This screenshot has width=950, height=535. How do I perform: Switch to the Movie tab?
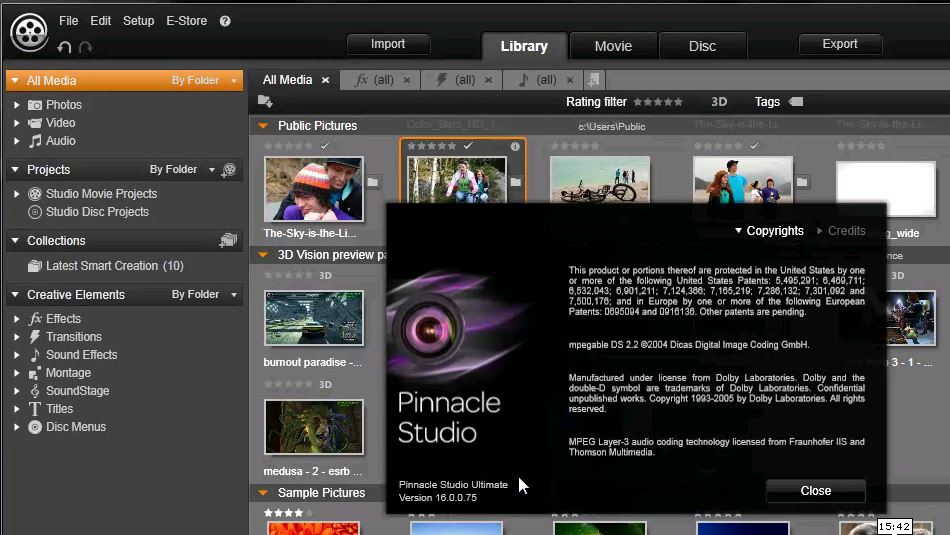(x=613, y=46)
